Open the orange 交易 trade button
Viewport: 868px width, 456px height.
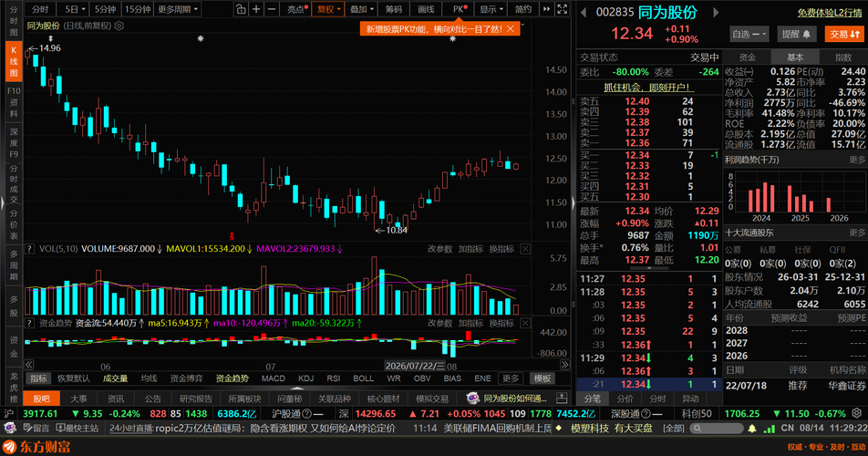[844, 35]
